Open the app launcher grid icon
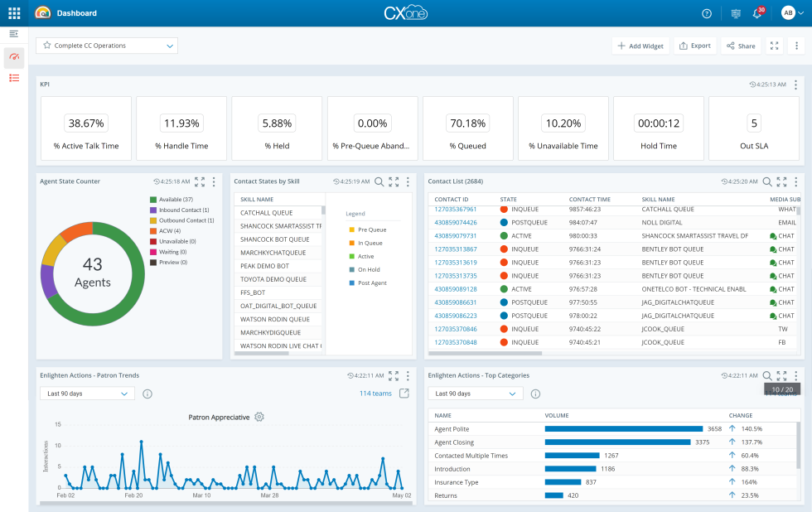This screenshot has height=512, width=812. pos(14,13)
